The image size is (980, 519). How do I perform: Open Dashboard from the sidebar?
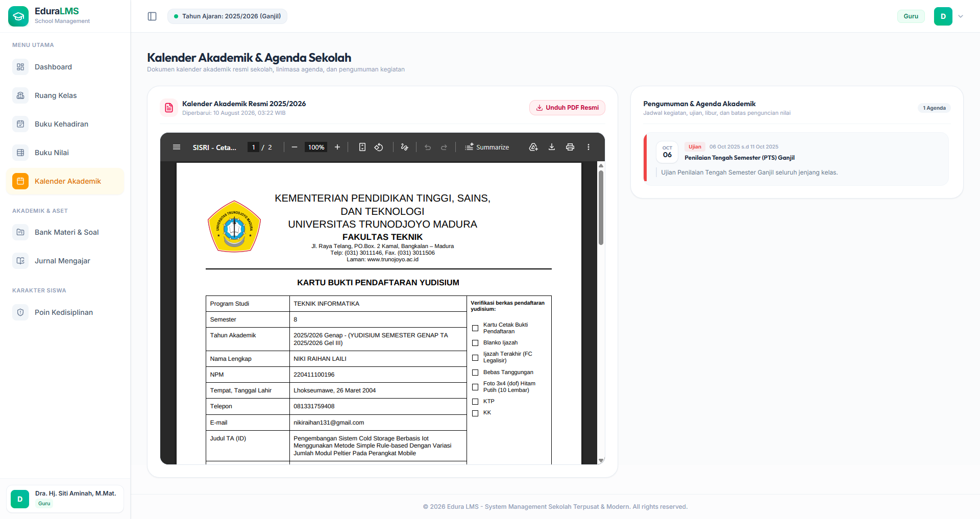click(65, 67)
